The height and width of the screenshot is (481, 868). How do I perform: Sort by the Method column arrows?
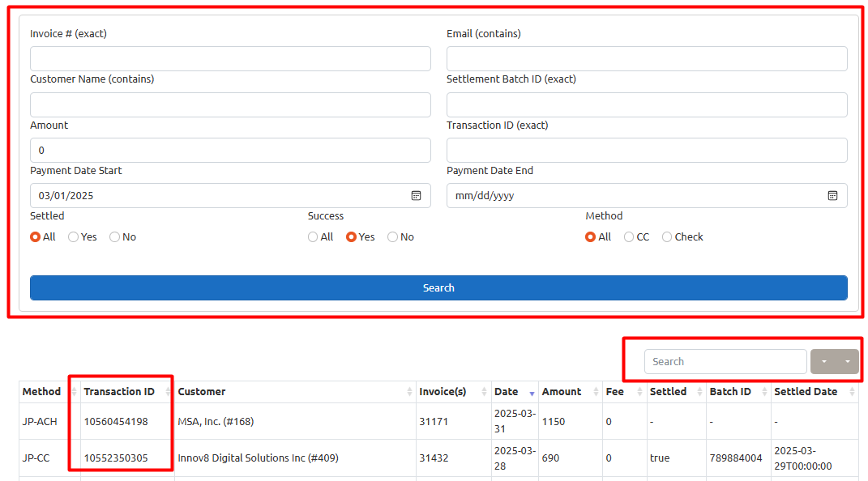click(x=75, y=392)
